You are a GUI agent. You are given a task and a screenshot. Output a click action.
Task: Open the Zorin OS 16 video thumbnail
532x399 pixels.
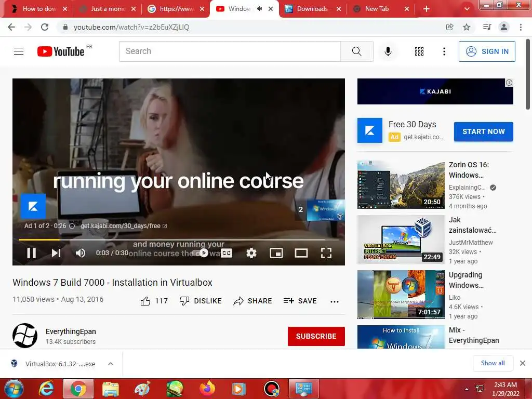click(401, 184)
